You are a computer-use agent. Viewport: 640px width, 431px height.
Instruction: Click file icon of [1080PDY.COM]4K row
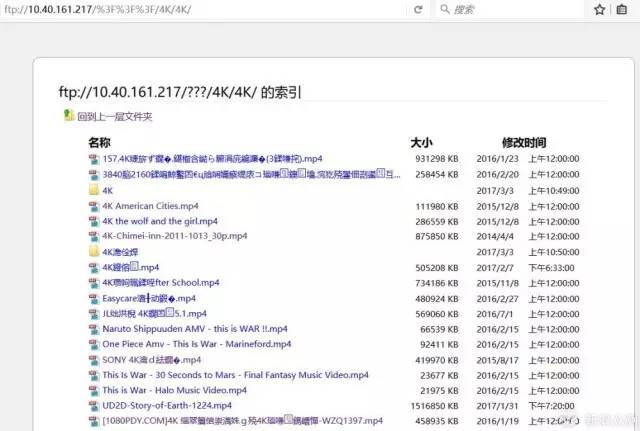94,421
